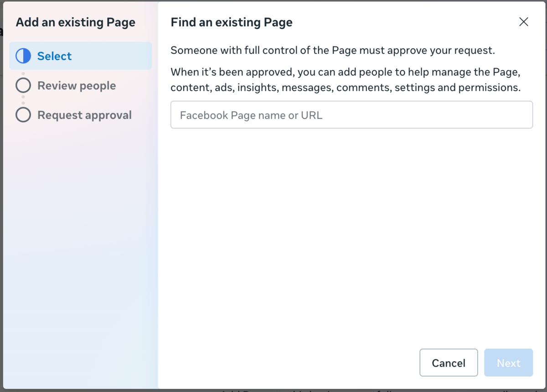
Task: Click the disabled Next button
Action: (508, 363)
